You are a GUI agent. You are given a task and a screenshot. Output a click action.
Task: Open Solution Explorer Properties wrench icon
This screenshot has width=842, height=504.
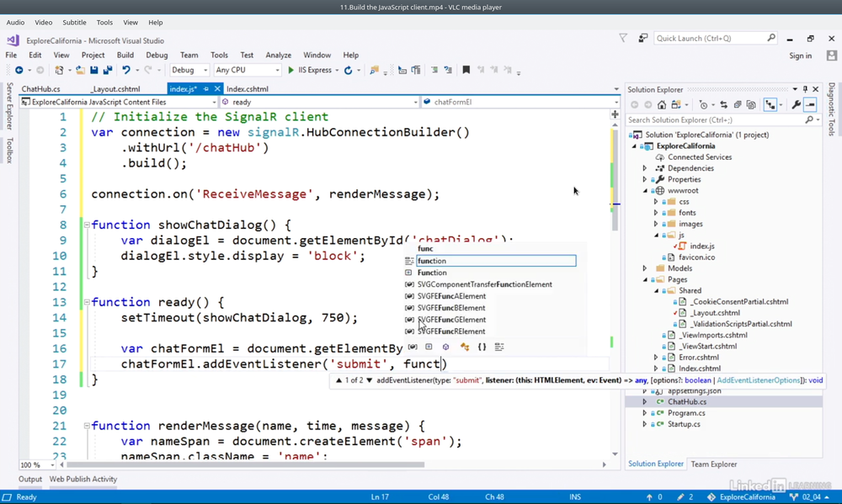click(x=796, y=105)
